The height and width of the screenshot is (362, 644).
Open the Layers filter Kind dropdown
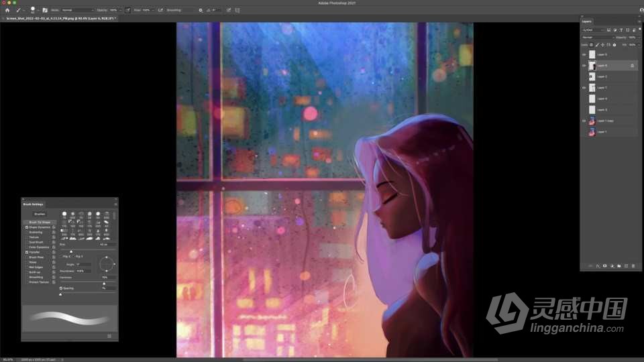[x=594, y=30]
